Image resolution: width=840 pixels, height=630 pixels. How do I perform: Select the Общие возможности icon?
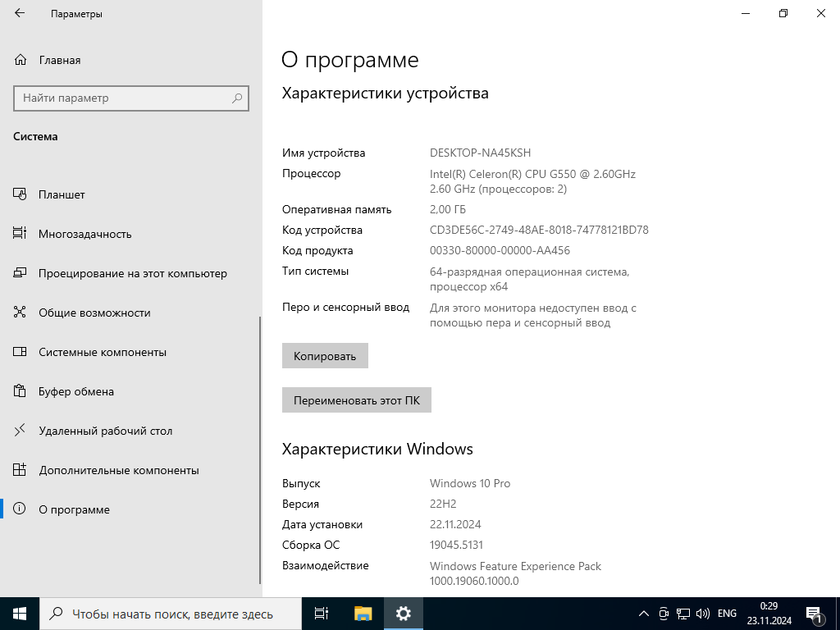[x=20, y=313]
